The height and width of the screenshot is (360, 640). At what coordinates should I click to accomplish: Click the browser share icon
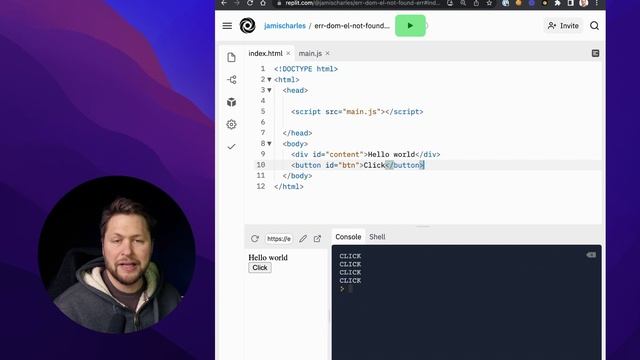476,3
